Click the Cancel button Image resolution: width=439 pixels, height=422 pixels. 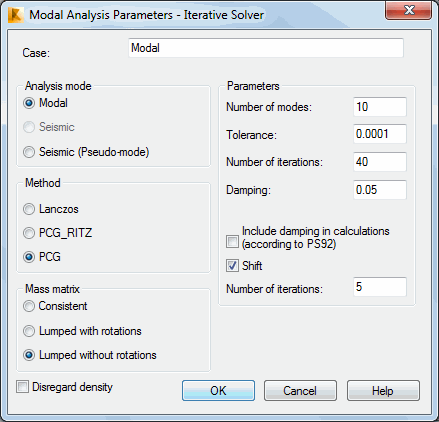[x=300, y=391]
